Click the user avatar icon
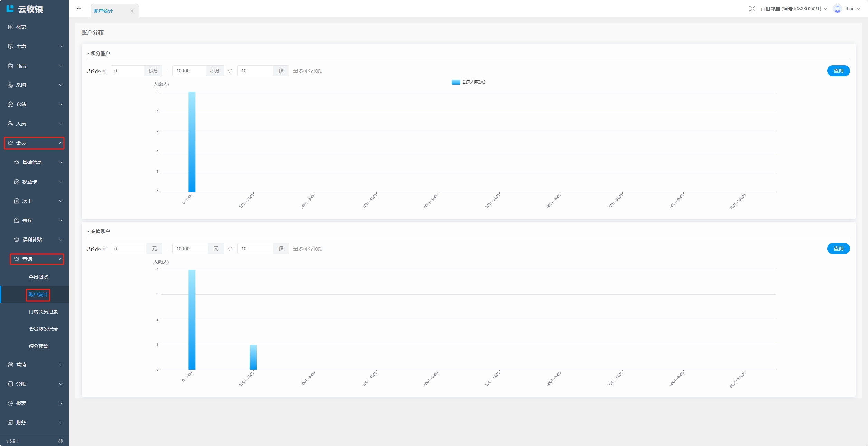The image size is (868, 446). [x=837, y=9]
